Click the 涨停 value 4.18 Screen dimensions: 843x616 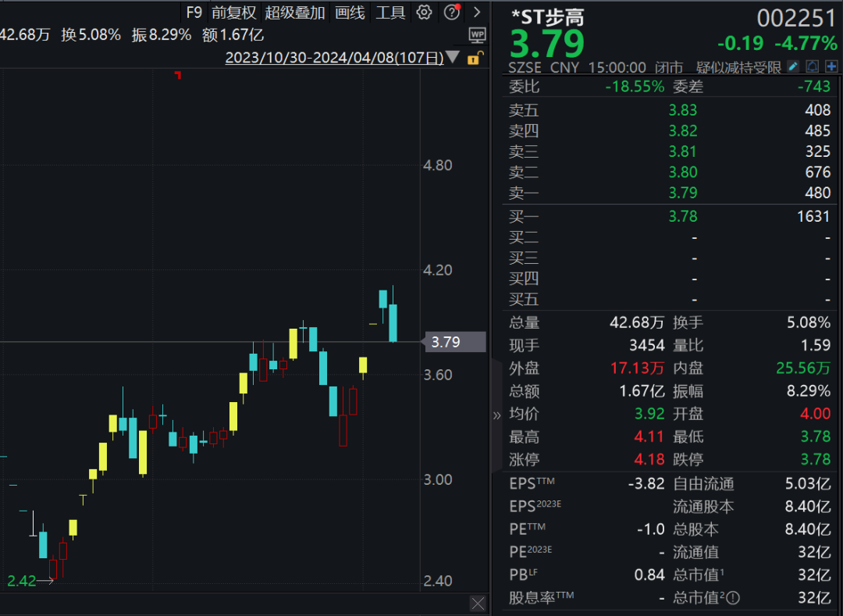[649, 460]
